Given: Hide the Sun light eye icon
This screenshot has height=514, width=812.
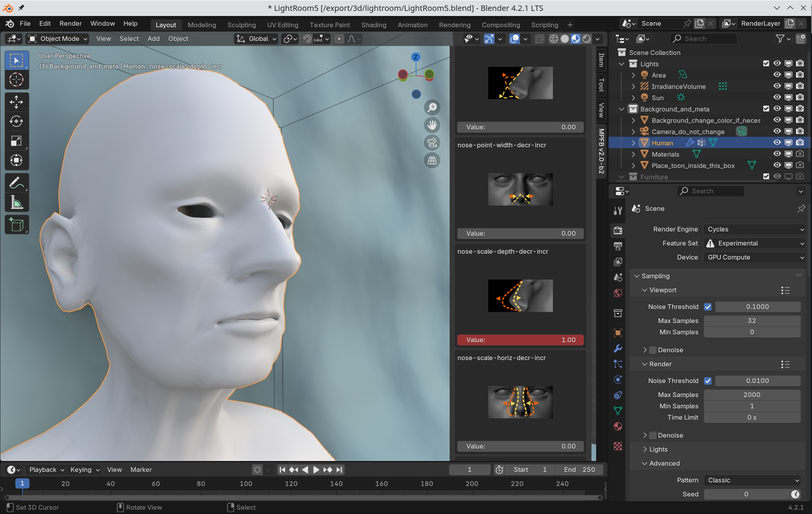Looking at the screenshot, I should pyautogui.click(x=777, y=97).
